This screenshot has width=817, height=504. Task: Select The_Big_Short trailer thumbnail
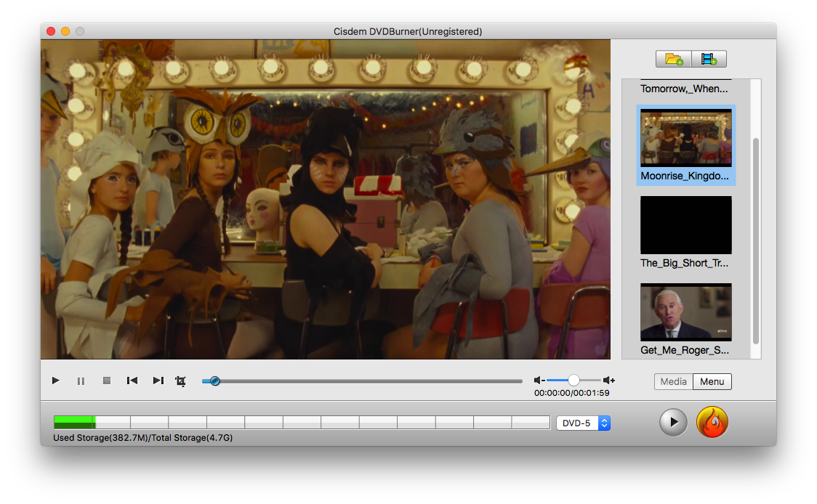point(685,225)
